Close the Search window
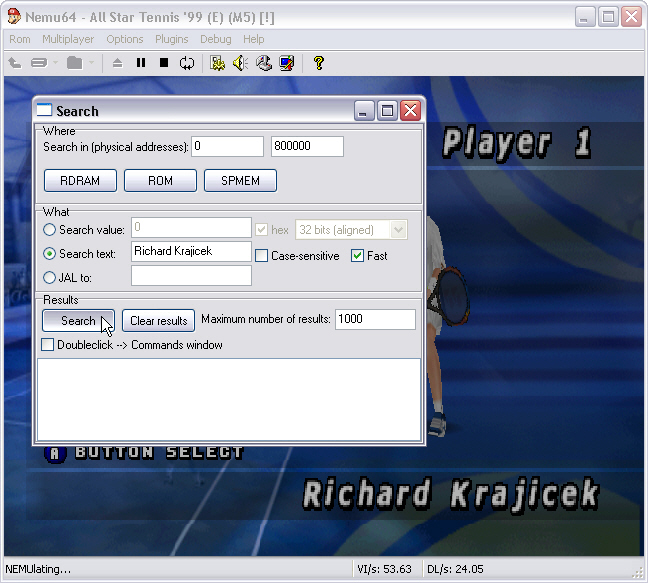The width and height of the screenshot is (648, 583). 410,111
